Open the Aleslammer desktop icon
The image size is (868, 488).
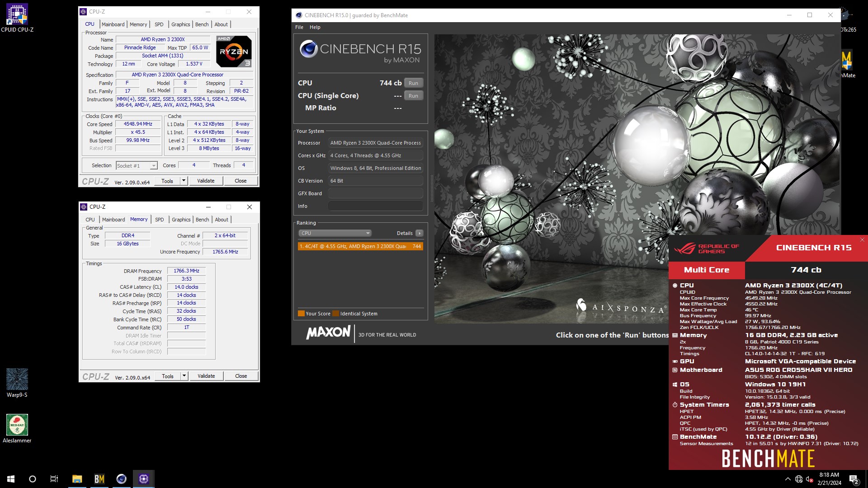click(17, 429)
